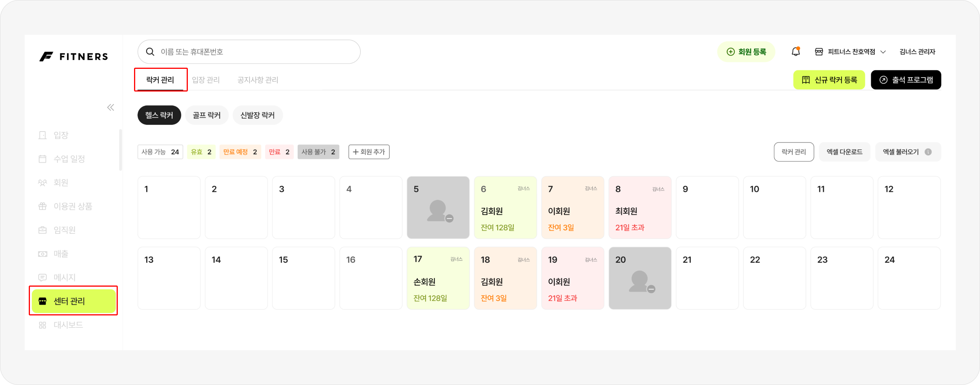The width and height of the screenshot is (980, 385).
Task: Click the 회원 등록 button
Action: click(746, 52)
